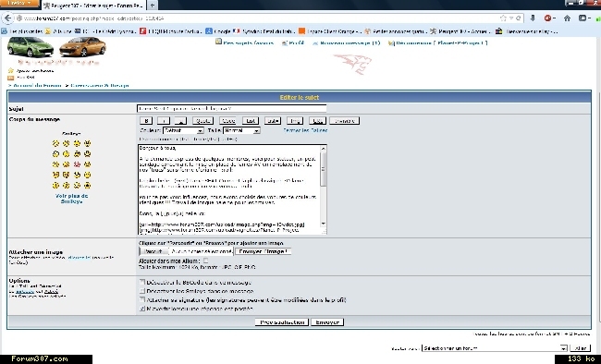Insert the first smiley in the grid

click(55, 143)
